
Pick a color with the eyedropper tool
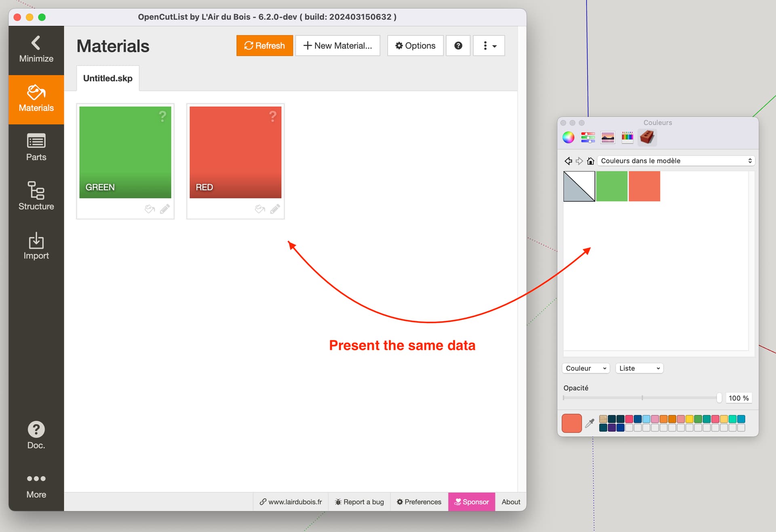click(x=590, y=423)
